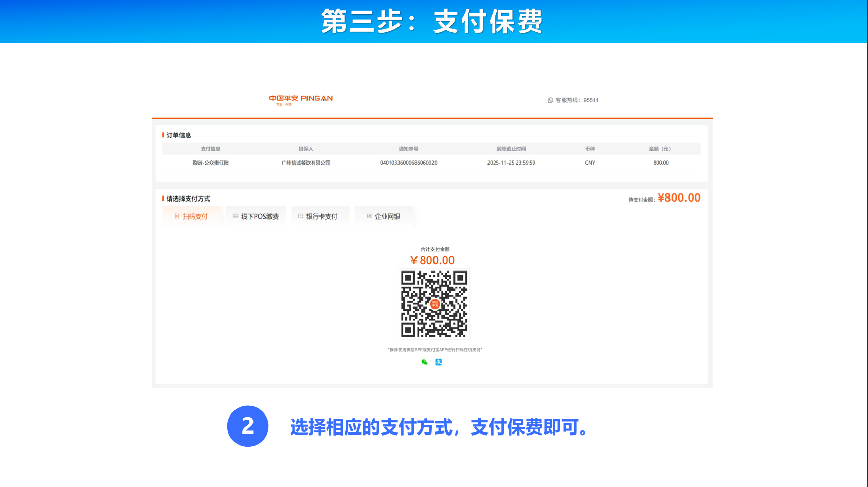868x487 pixels.
Task: Click the 到账截止时间 column header
Action: (511, 149)
